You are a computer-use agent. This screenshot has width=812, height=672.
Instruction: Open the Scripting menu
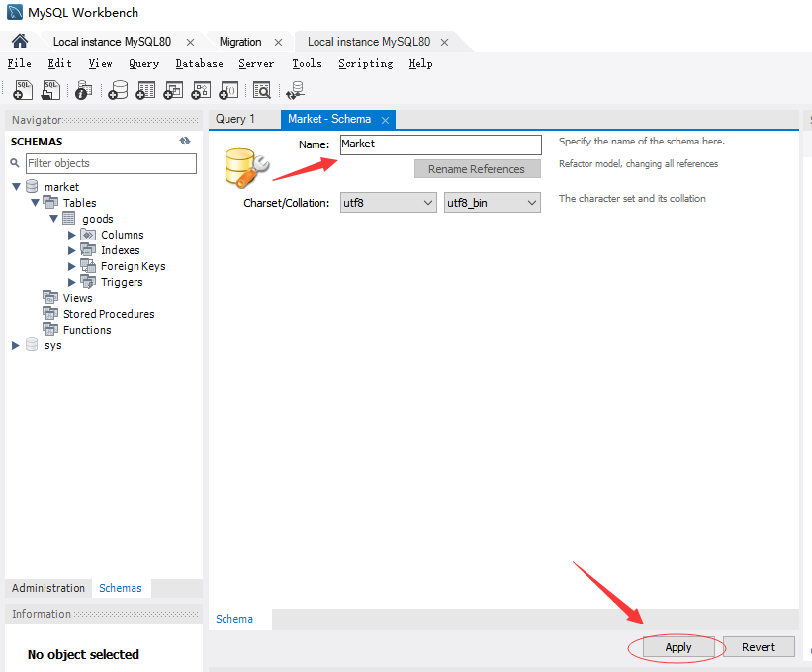(366, 63)
